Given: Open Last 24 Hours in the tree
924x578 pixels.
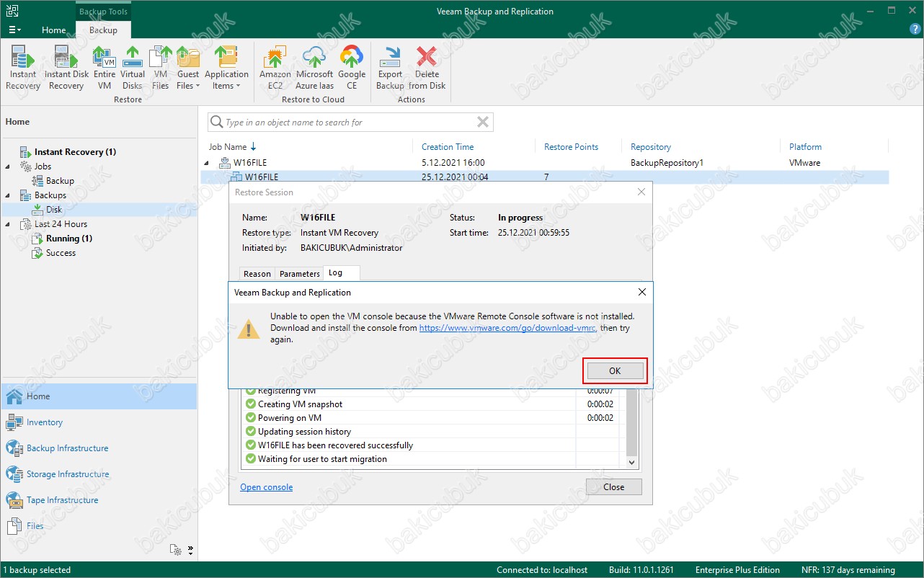Looking at the screenshot, I should 61,224.
